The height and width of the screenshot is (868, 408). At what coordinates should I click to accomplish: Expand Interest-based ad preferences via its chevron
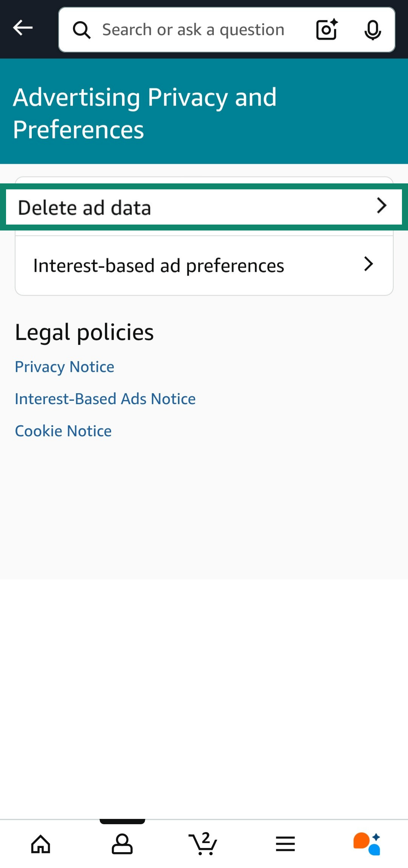tap(368, 265)
